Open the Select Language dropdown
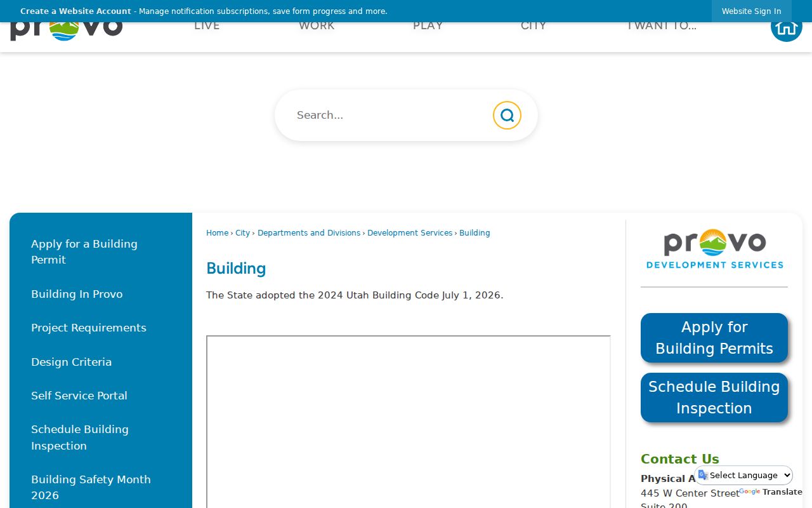 (743, 475)
